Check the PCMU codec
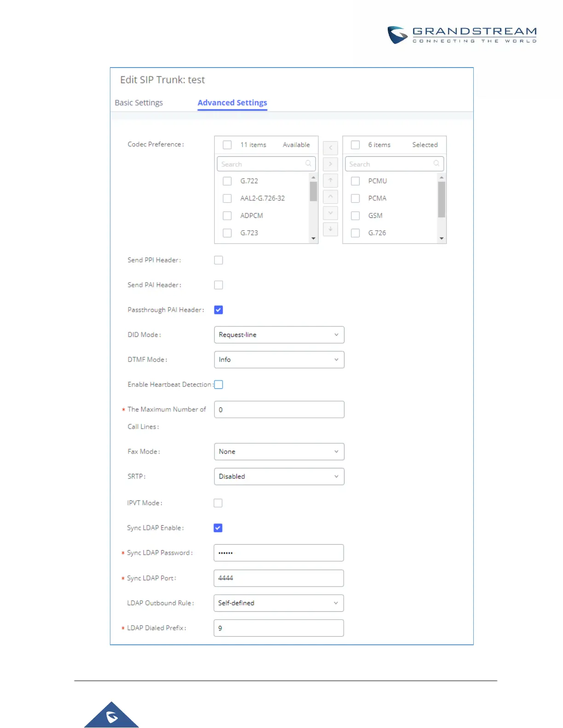 (x=355, y=181)
